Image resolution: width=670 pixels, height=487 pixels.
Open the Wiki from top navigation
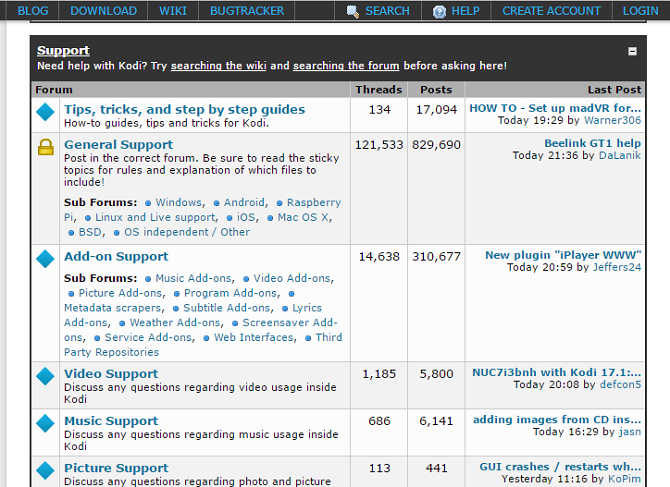pyautogui.click(x=172, y=11)
